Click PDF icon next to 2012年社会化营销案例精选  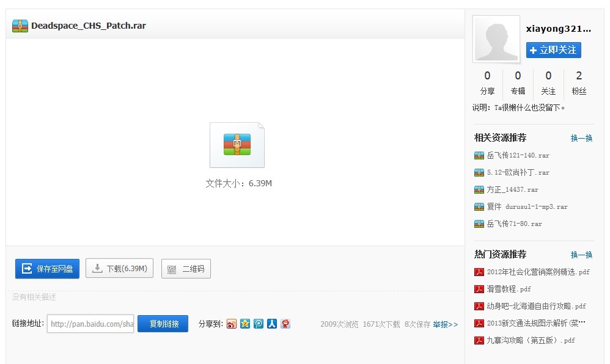479,272
